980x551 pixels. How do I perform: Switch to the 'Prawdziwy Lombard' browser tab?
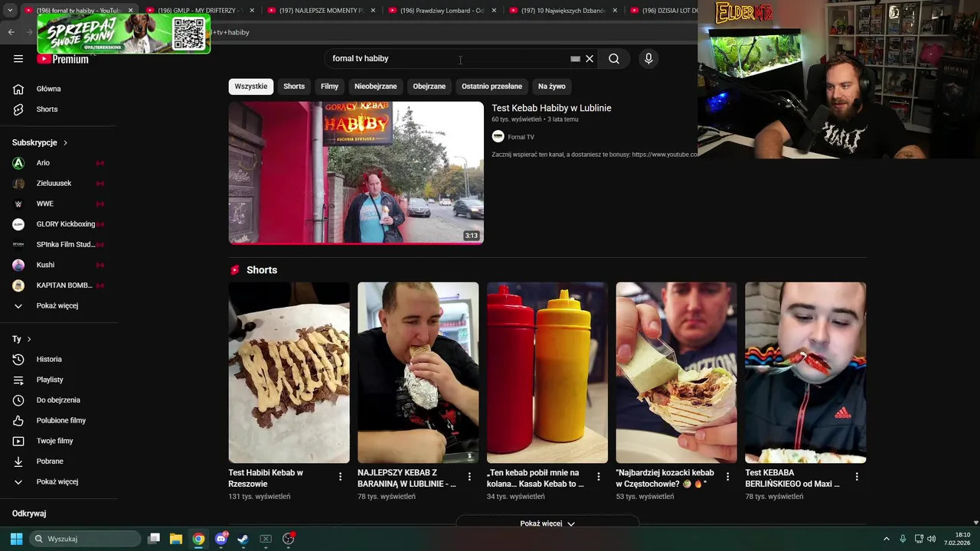point(442,11)
